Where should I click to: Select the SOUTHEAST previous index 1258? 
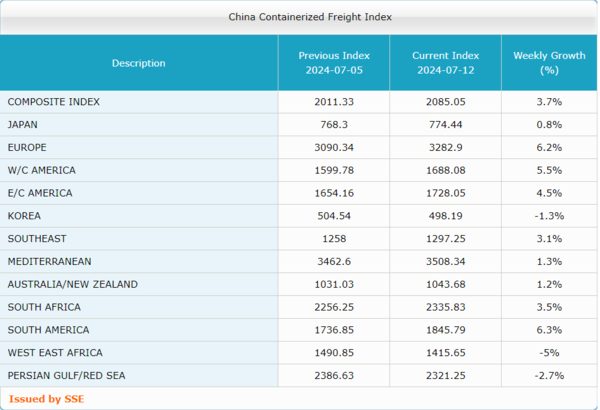coord(333,239)
